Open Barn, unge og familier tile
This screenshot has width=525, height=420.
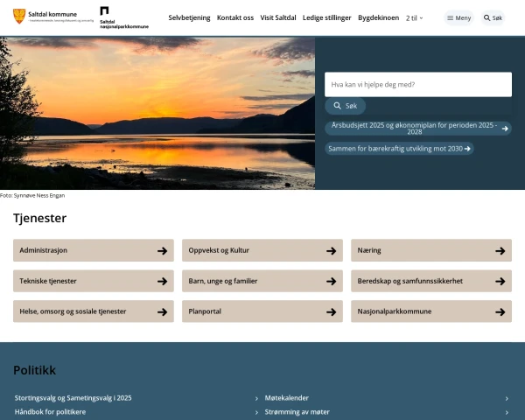pyautogui.click(x=262, y=281)
